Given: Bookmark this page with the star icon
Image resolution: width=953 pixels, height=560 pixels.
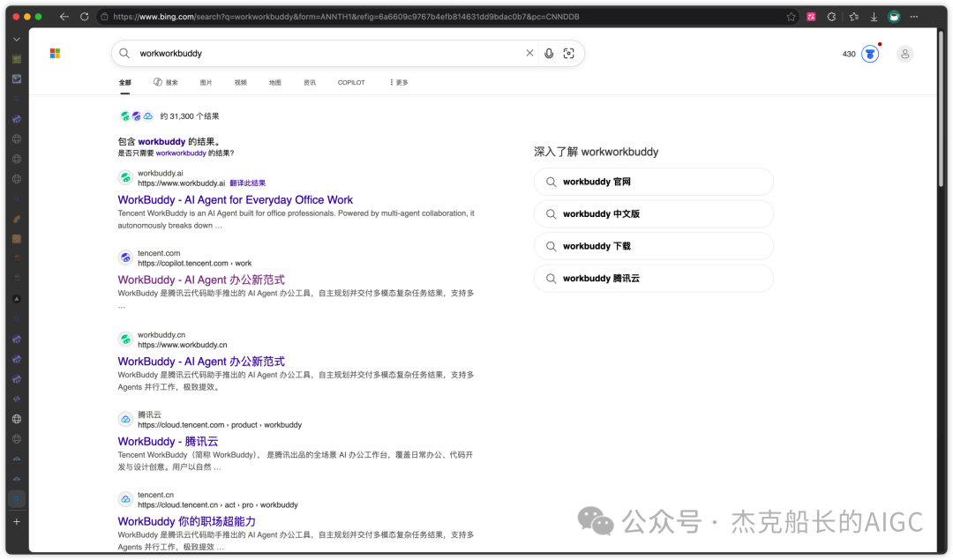Looking at the screenshot, I should [791, 17].
